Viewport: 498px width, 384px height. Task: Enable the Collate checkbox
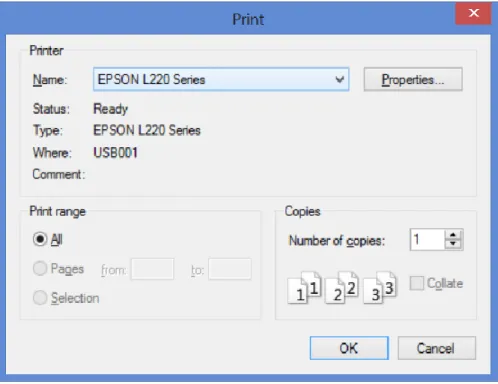417,283
